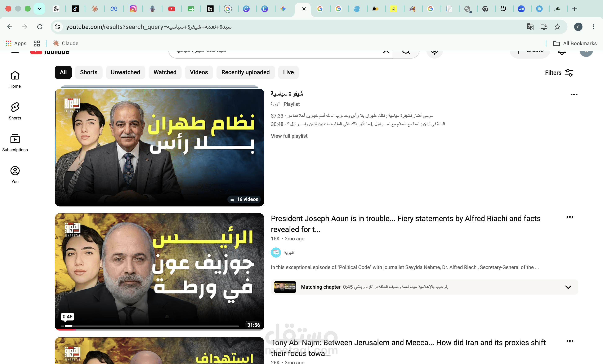The width and height of the screenshot is (603, 364).
Task: Open the شيفرة سياسية playlist title
Action: click(287, 94)
